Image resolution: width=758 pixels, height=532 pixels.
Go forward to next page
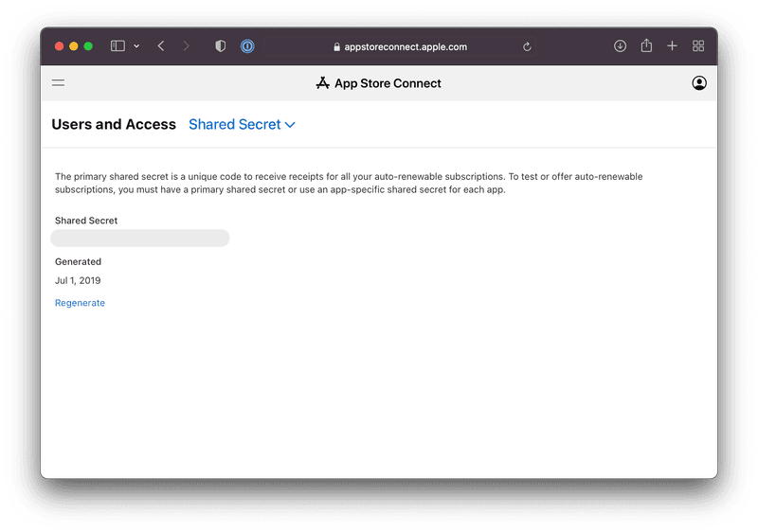coord(186,45)
